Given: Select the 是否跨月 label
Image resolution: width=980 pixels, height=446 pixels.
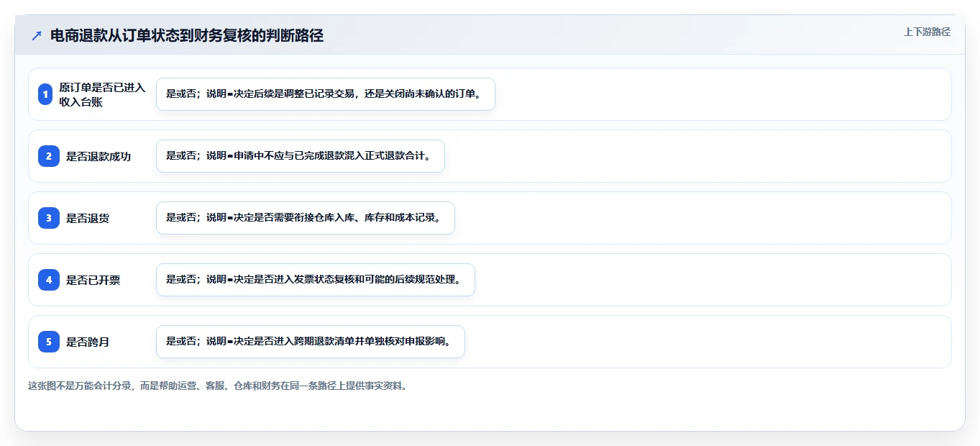Looking at the screenshot, I should 88,342.
